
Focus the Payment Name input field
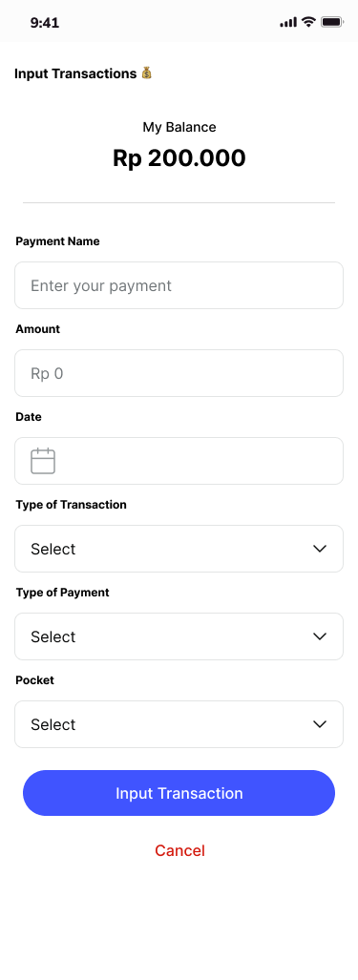[x=179, y=285]
